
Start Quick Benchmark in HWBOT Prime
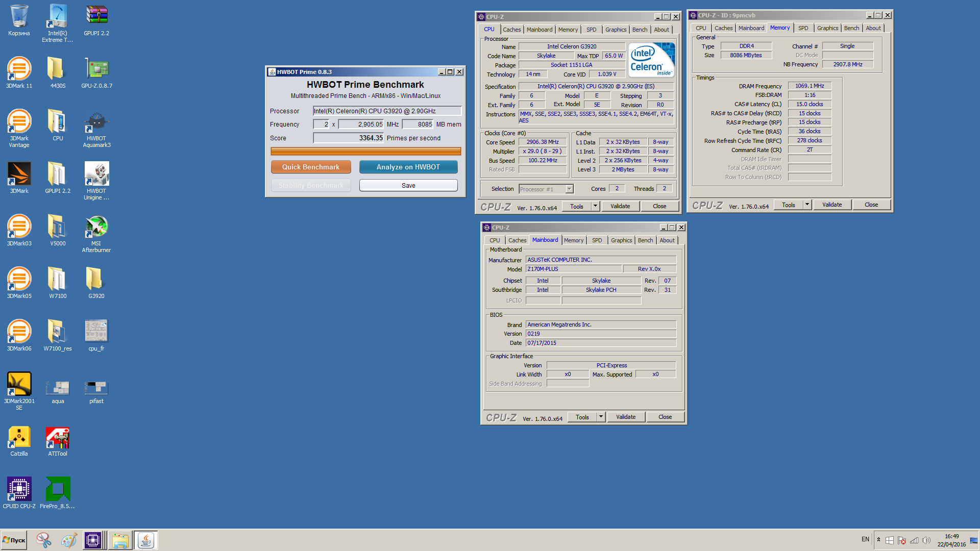click(x=311, y=167)
